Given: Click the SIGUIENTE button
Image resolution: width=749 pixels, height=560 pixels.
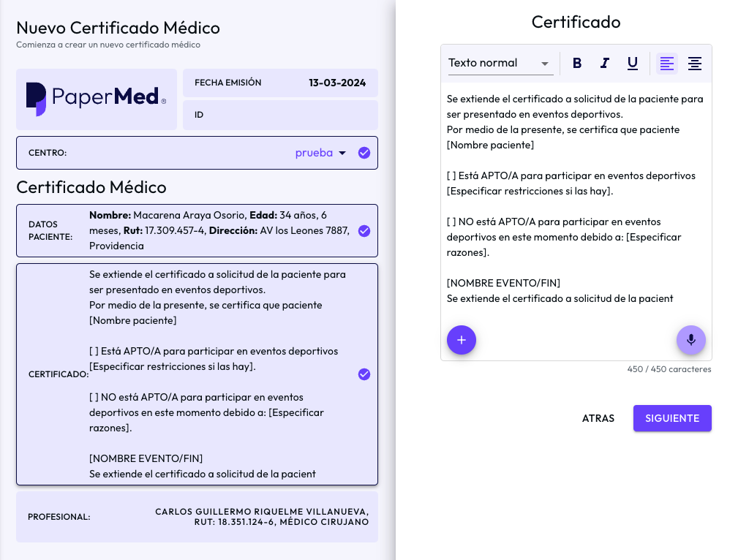Looking at the screenshot, I should pos(672,418).
